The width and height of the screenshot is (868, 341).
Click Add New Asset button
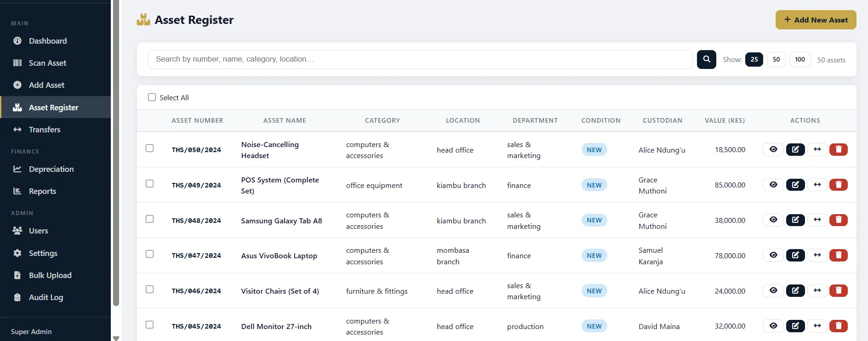pyautogui.click(x=816, y=20)
